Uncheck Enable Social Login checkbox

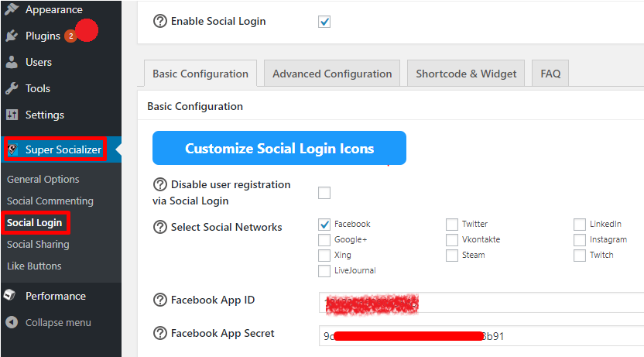click(324, 22)
